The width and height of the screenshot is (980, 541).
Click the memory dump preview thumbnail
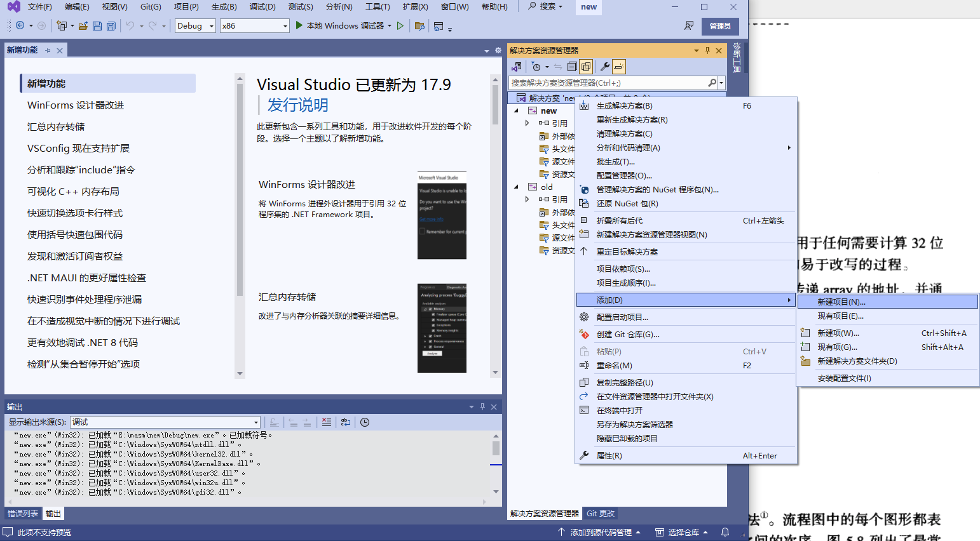click(442, 328)
